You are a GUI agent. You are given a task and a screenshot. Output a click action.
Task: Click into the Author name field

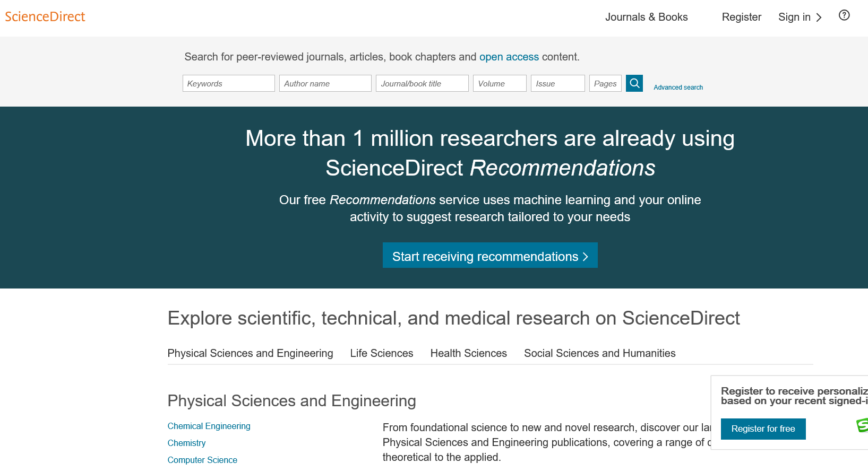pyautogui.click(x=325, y=83)
